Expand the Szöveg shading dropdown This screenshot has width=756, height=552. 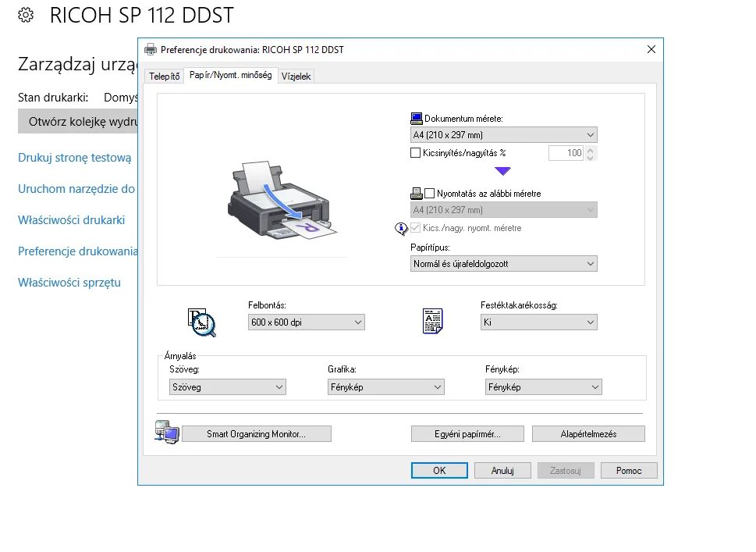(228, 387)
